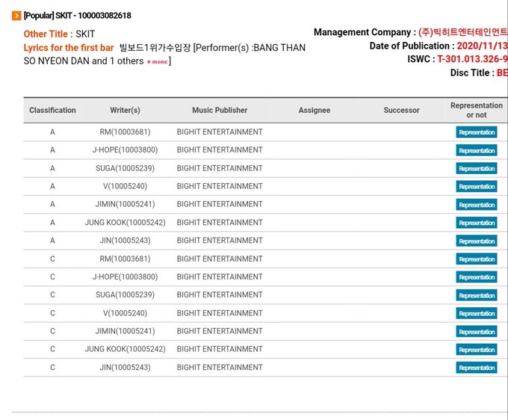508x420 pixels.
Task: Click the Writer(s) column header
Action: (x=125, y=110)
